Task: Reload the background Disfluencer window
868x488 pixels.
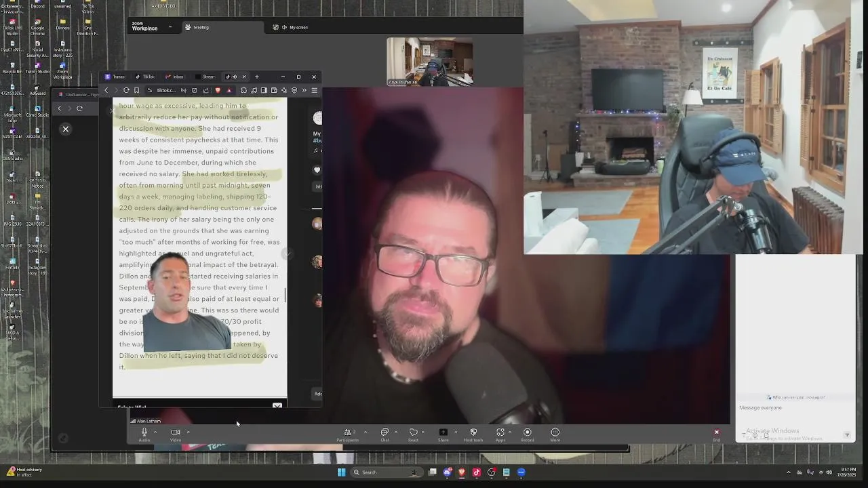Action: tap(79, 108)
